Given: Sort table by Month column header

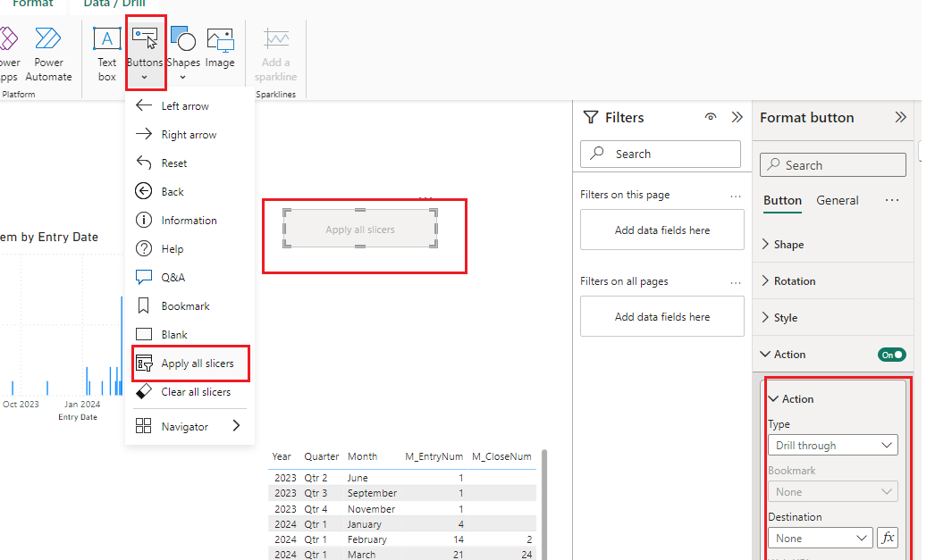Looking at the screenshot, I should pos(363,456).
